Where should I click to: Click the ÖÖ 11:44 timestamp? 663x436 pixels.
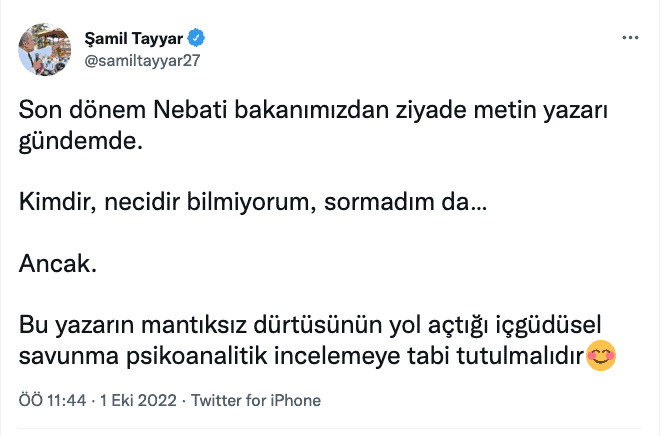[53, 400]
